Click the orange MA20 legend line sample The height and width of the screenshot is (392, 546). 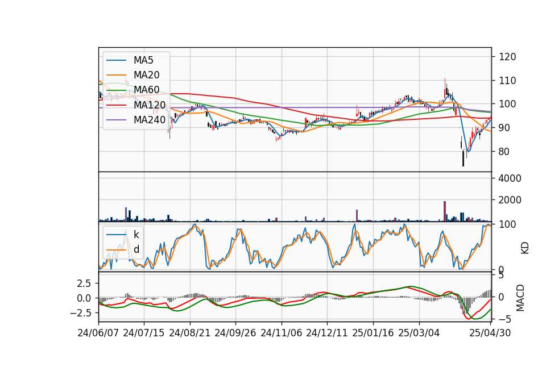(x=116, y=75)
